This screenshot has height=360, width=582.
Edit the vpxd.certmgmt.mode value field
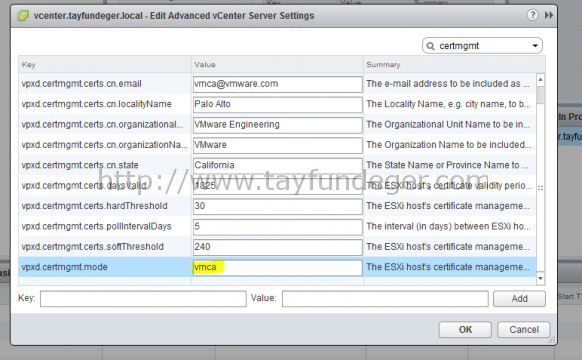tap(278, 268)
